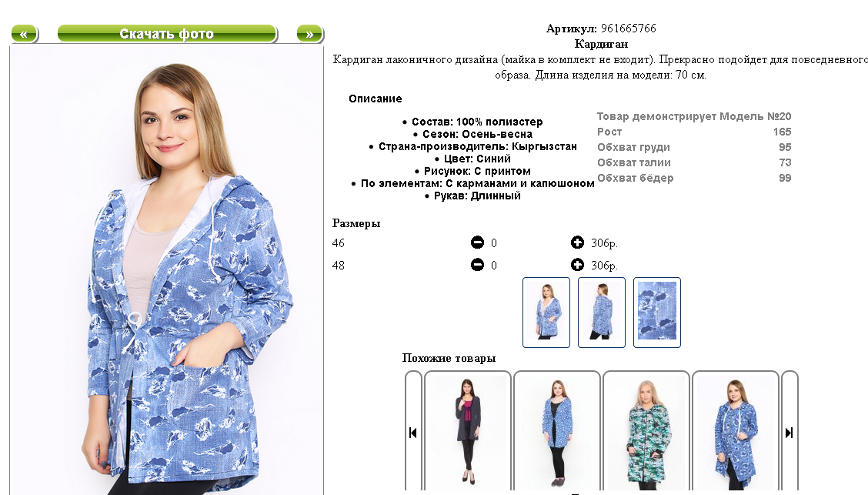
Task: Open front-view cardigan thumbnail
Action: (x=546, y=313)
